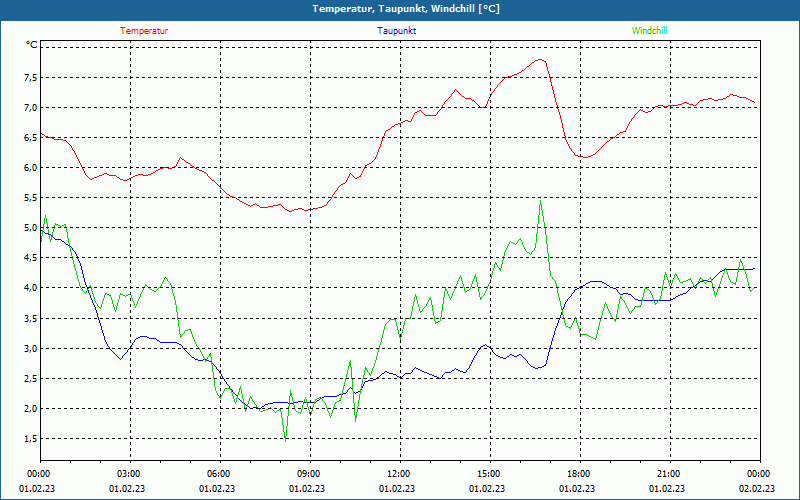Image resolution: width=800 pixels, height=500 pixels.
Task: Click the 3,5 y-axis value
Action: [x=31, y=318]
